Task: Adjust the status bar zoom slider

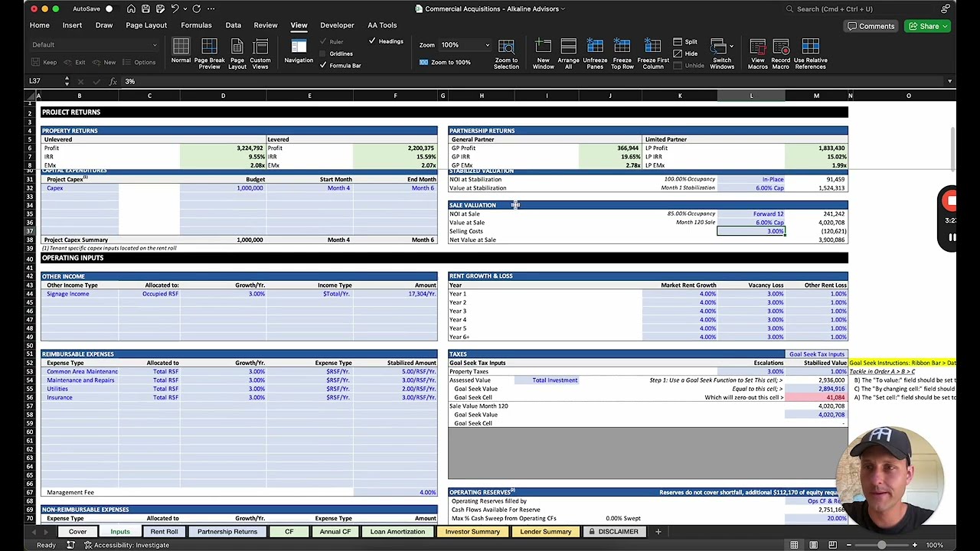Action: (882, 545)
